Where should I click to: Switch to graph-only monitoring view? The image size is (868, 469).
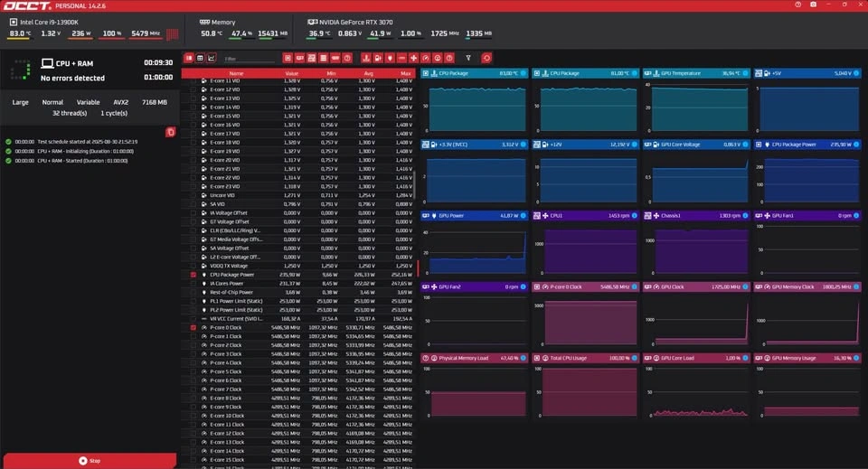[211, 58]
